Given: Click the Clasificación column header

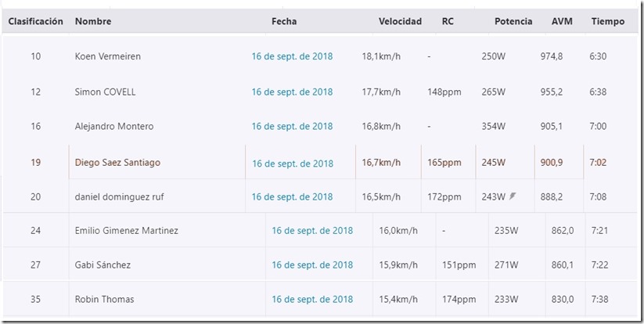Looking at the screenshot, I should click(x=36, y=21).
